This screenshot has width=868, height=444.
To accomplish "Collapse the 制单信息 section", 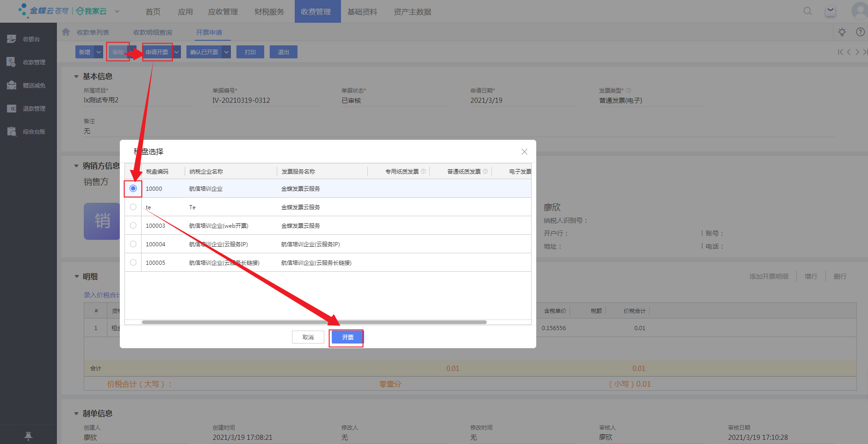I will [x=76, y=413].
